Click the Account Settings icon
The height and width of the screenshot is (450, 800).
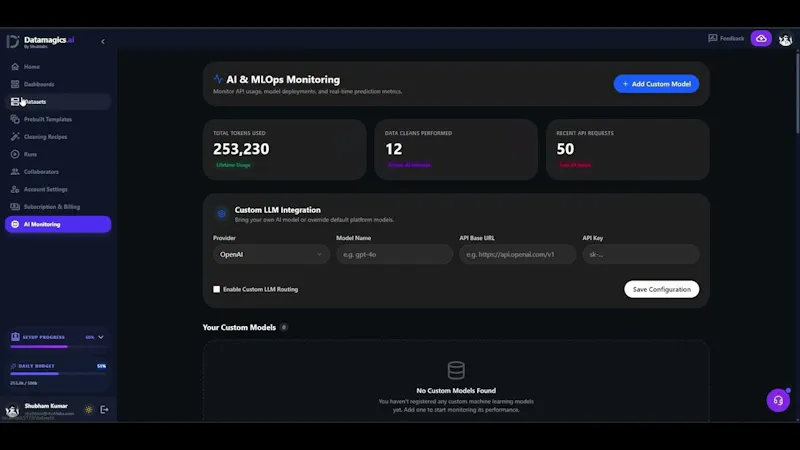(15, 189)
